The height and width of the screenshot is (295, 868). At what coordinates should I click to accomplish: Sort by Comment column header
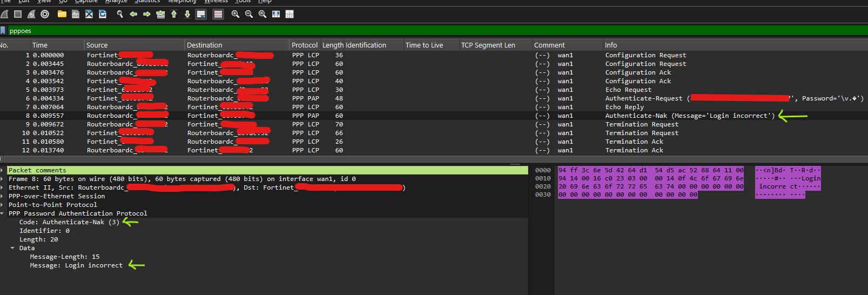[x=568, y=45]
